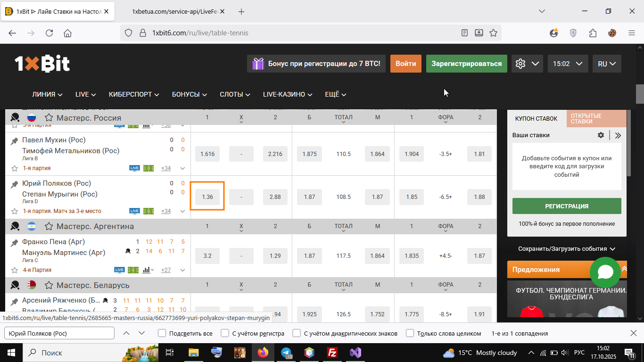Expand 'Сохранить/Загрузить события' section
Screen dimensions: 644x362
567,248
